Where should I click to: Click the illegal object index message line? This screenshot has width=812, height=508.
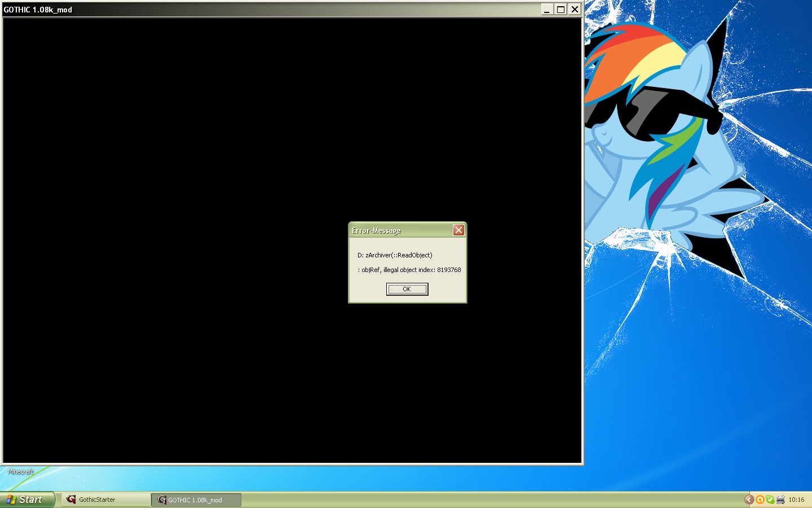click(x=409, y=270)
